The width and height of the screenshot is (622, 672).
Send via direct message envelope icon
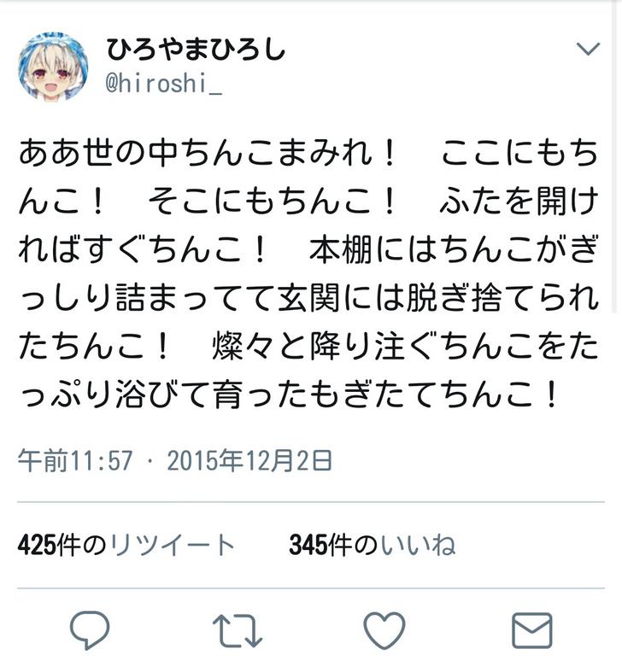[x=532, y=630]
